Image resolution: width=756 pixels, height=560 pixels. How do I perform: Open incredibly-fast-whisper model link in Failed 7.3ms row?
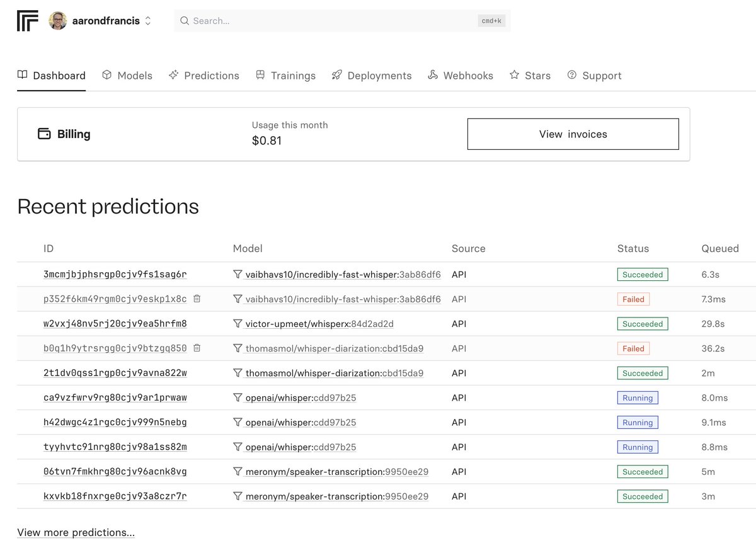pos(343,299)
